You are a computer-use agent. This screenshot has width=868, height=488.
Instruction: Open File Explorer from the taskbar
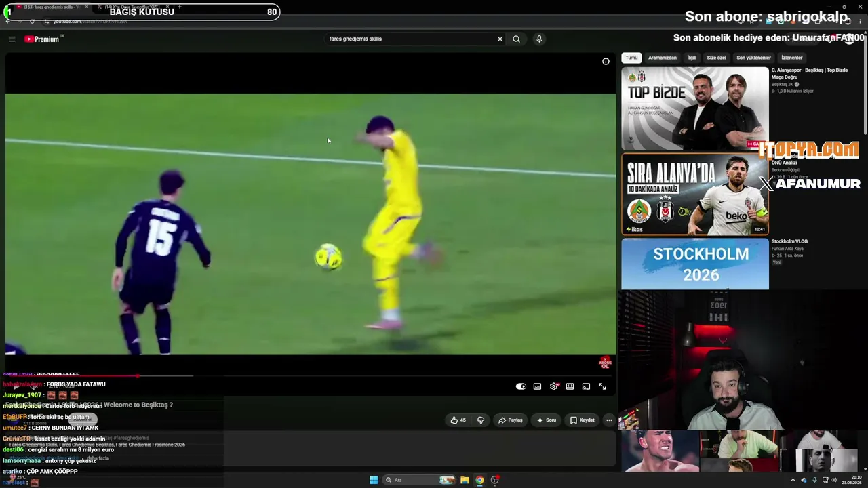tap(465, 480)
